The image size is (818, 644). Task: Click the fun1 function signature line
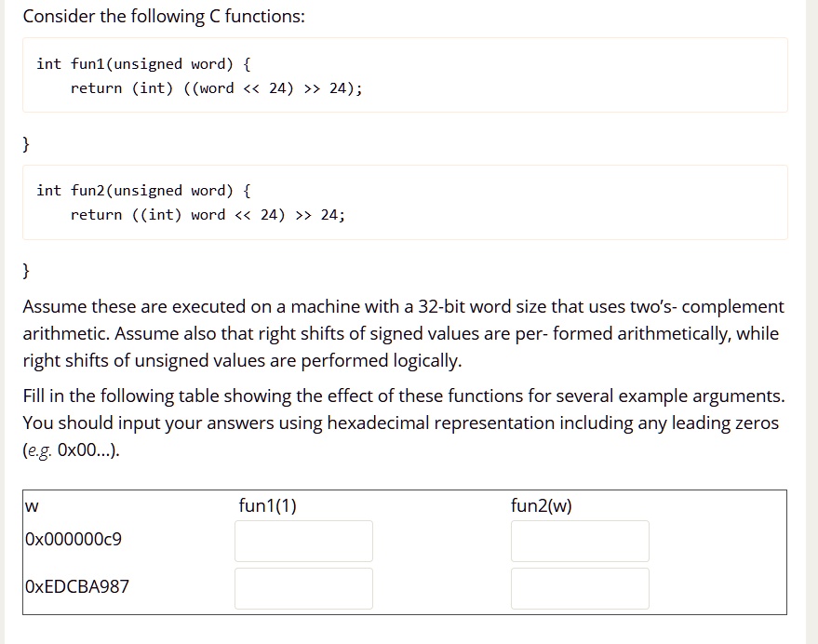pyautogui.click(x=141, y=63)
